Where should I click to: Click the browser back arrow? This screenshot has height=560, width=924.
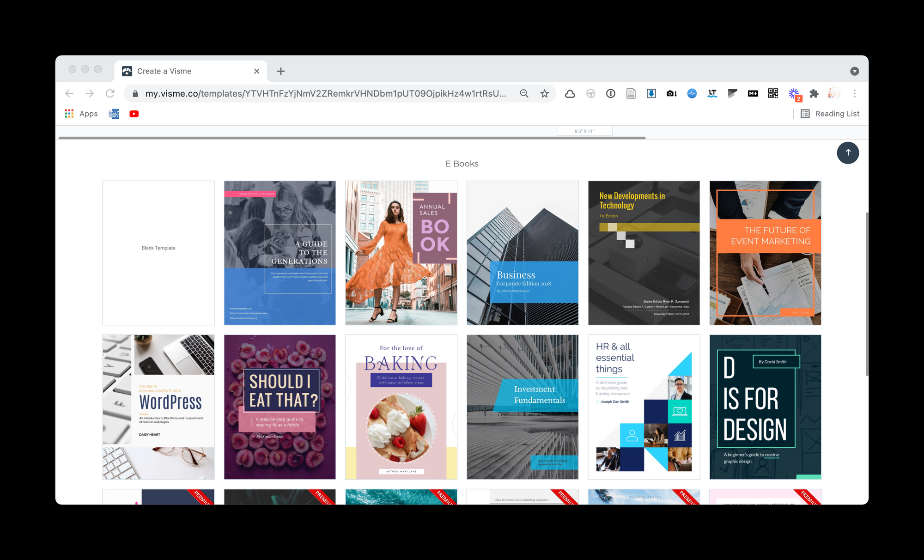click(69, 93)
